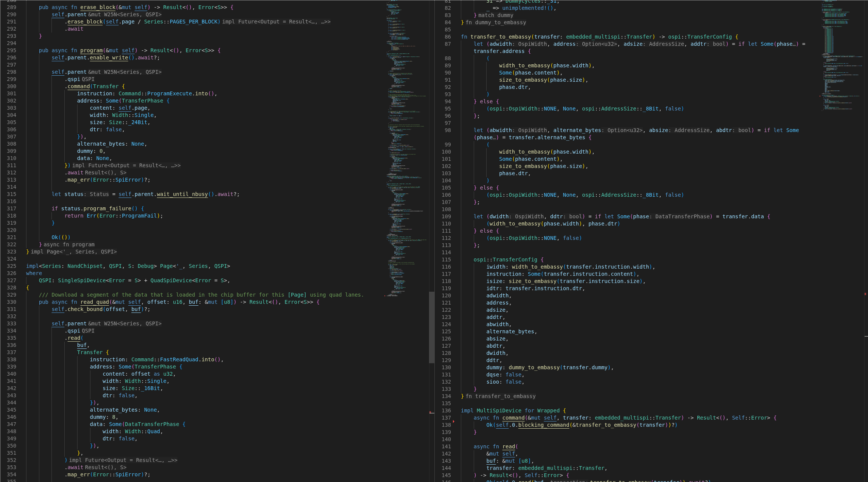Click unimplemented!() on right editor line 82

(528, 8)
